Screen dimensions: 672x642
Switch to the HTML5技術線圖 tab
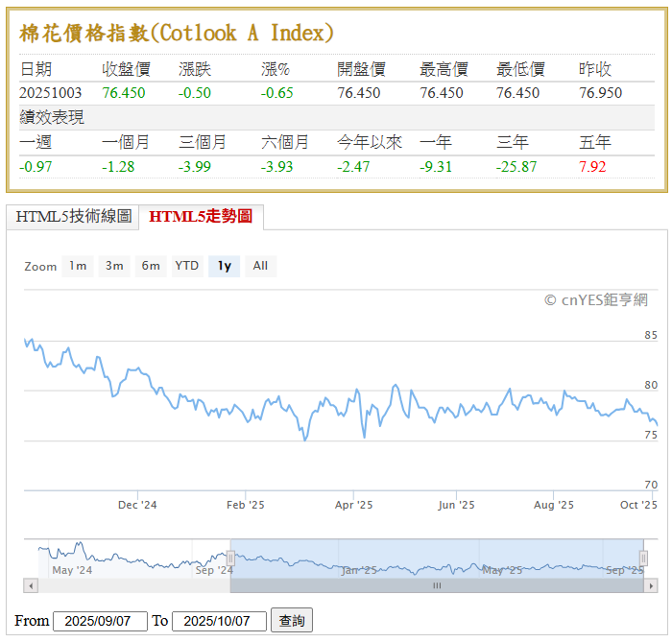(73, 217)
